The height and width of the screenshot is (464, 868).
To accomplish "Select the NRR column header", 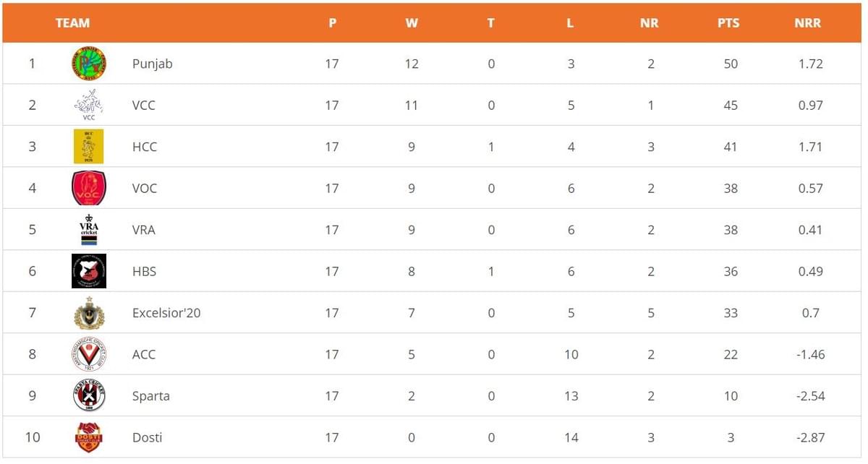I will 807,23.
